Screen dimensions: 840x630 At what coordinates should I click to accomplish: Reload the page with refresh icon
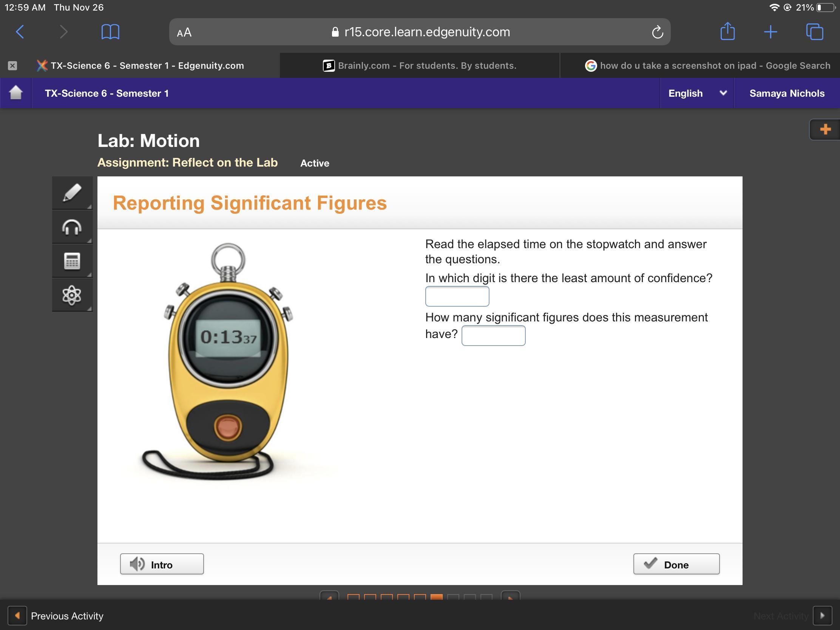pyautogui.click(x=657, y=32)
